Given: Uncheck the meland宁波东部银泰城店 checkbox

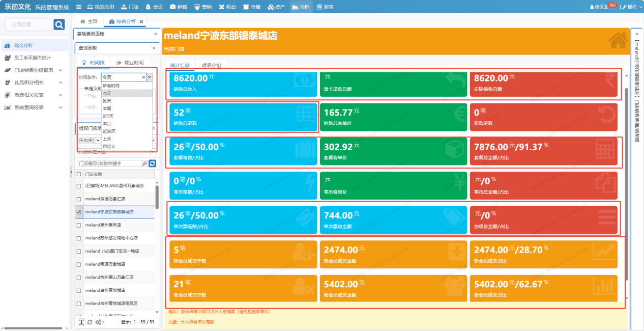Looking at the screenshot, I should tap(79, 212).
